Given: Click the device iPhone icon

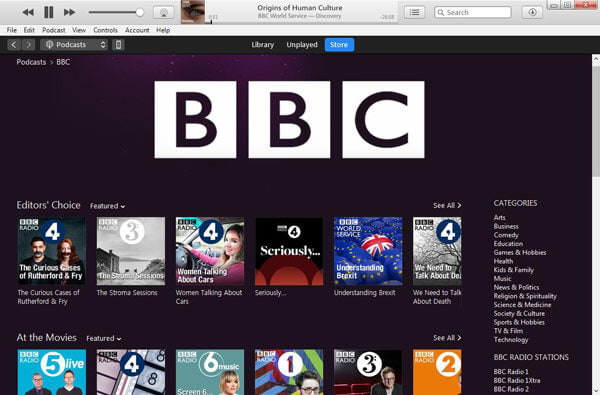Looking at the screenshot, I should pos(119,45).
